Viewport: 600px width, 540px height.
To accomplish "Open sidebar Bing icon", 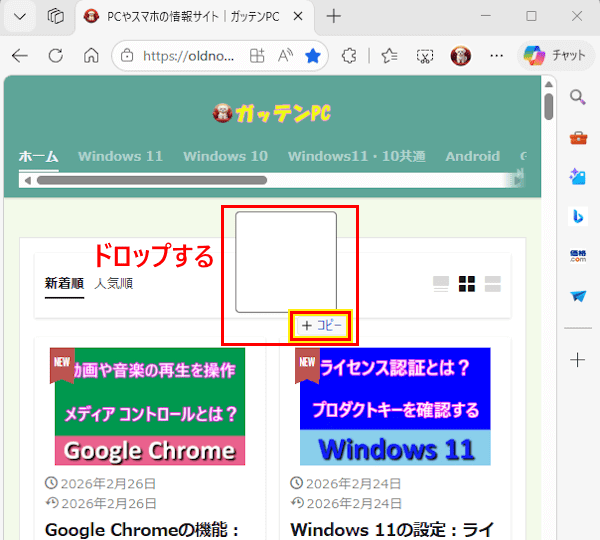I will [x=578, y=216].
